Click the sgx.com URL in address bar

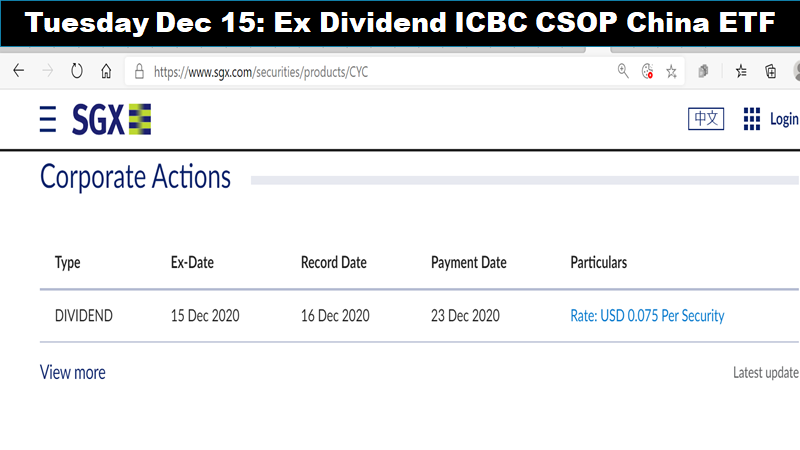pos(261,72)
